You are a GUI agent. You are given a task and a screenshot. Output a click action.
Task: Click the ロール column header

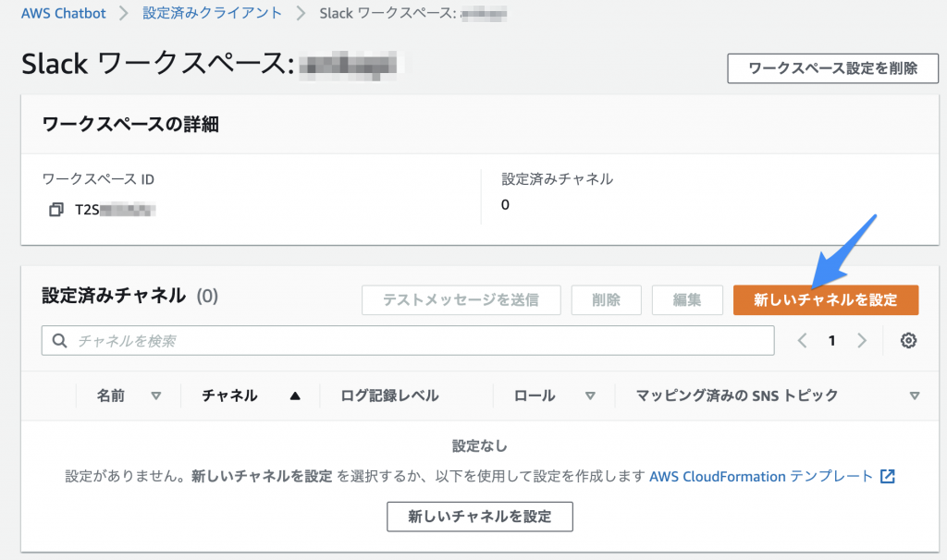coord(535,396)
